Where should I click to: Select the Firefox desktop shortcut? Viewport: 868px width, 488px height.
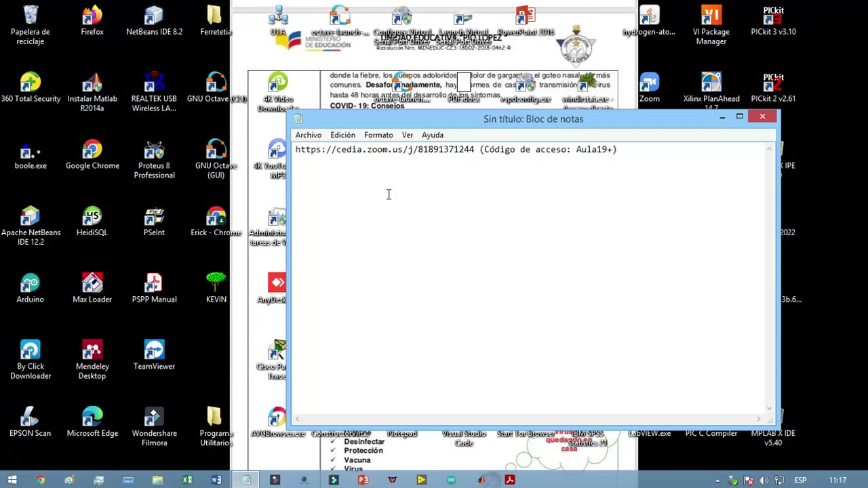pyautogui.click(x=92, y=20)
